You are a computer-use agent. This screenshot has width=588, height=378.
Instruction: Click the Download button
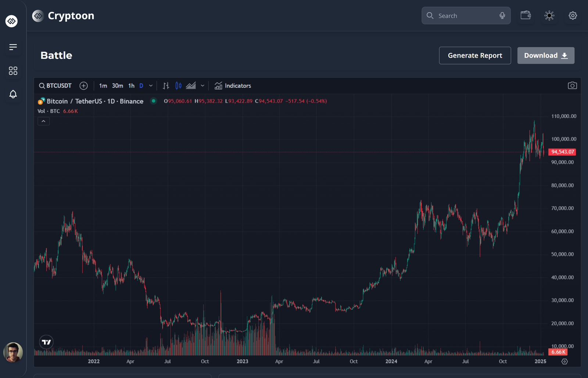pyautogui.click(x=546, y=55)
